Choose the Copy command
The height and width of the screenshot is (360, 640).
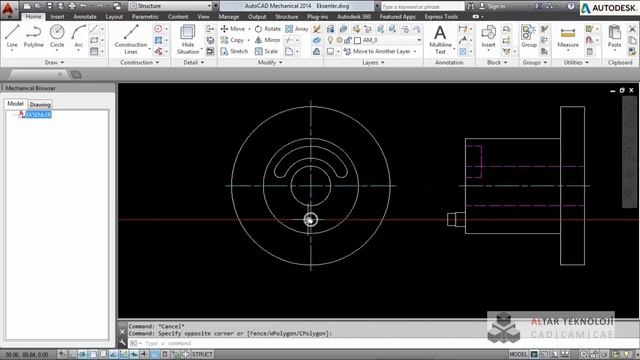232,40
